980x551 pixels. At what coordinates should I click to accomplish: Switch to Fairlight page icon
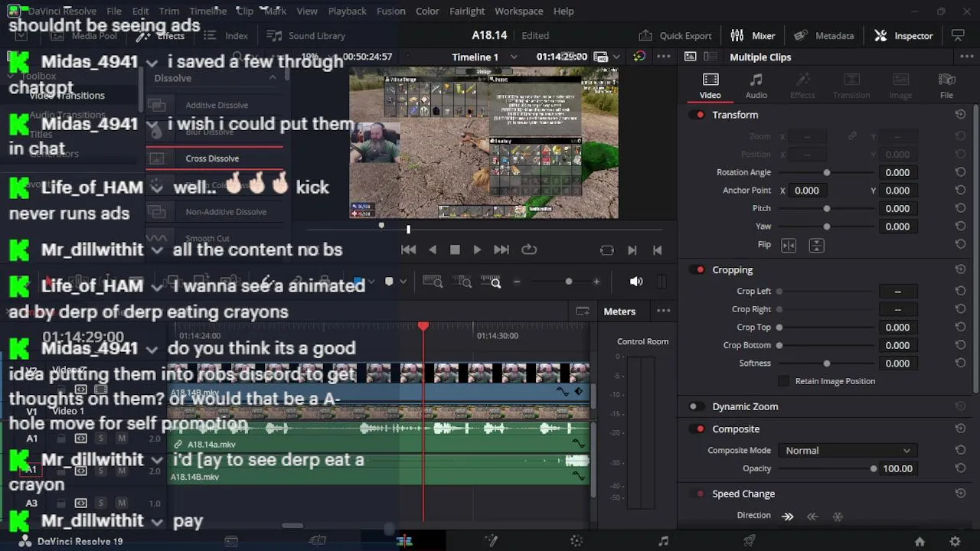(x=663, y=541)
